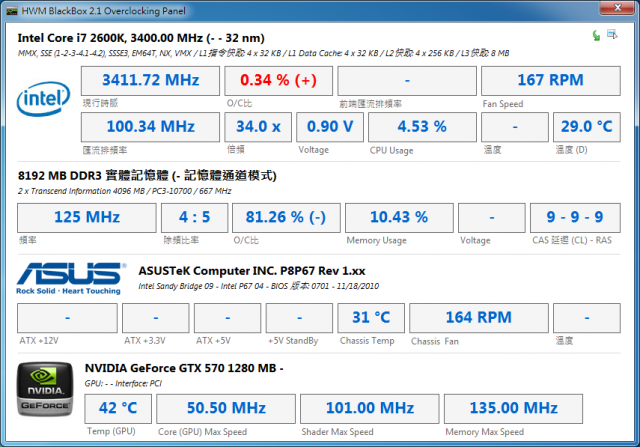Click the 29.0 °C temperature value

point(587,127)
